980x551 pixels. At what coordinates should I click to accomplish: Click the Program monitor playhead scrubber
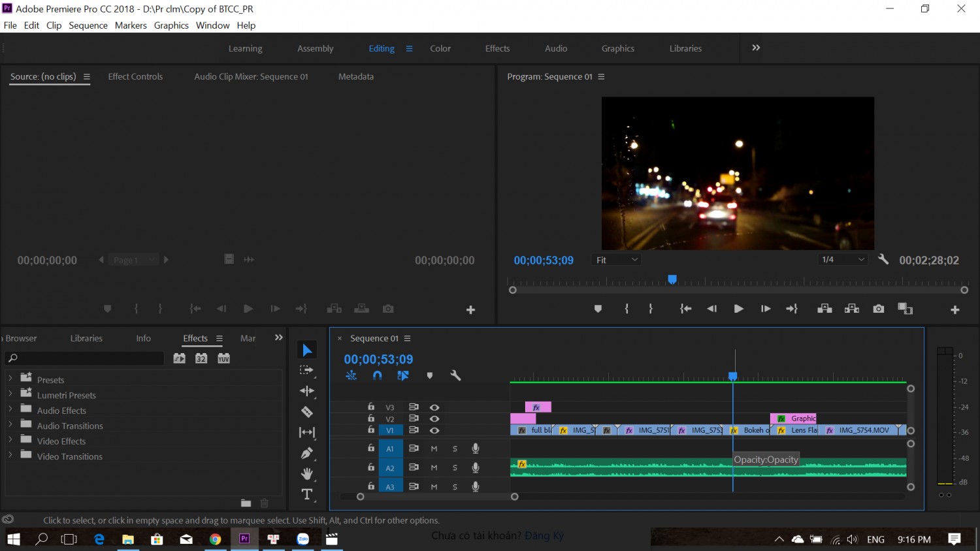click(x=672, y=279)
